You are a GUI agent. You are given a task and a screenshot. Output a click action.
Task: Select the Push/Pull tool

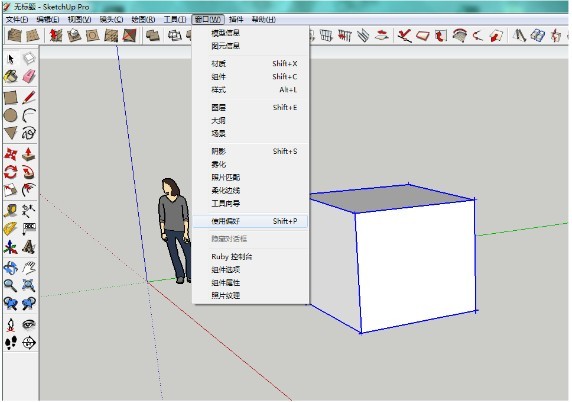point(29,154)
